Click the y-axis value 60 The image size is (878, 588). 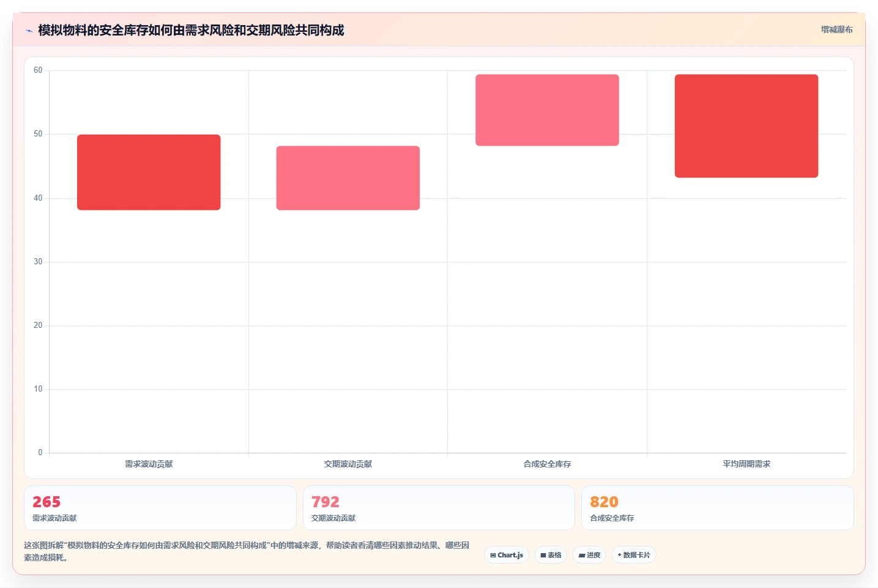pos(38,70)
